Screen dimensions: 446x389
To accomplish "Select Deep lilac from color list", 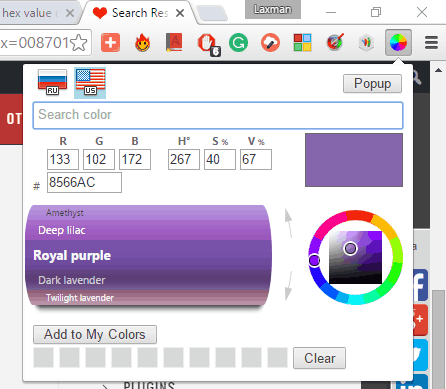I will (62, 230).
